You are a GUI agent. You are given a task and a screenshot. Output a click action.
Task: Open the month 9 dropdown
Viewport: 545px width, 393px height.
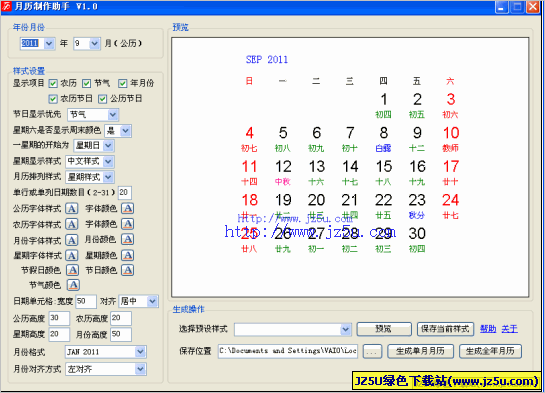tap(95, 43)
